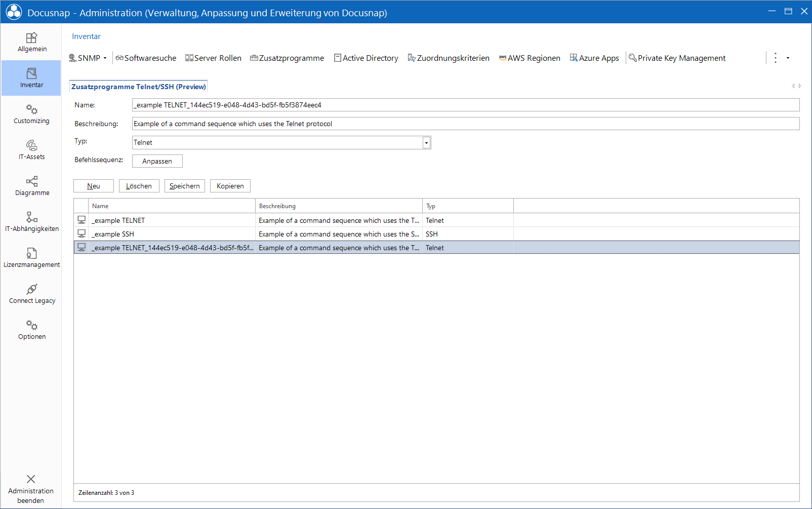Open Private Key Management
The image size is (812, 509).
coord(677,58)
